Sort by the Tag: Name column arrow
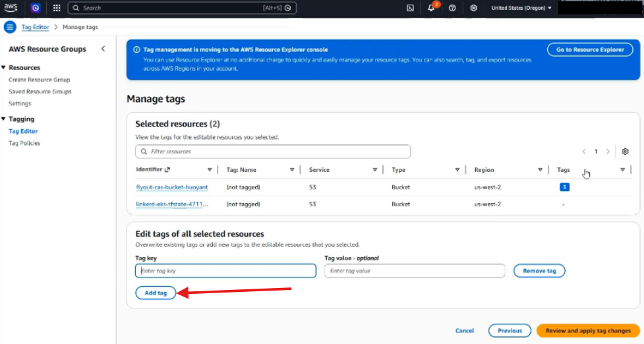644x344 pixels. click(292, 169)
